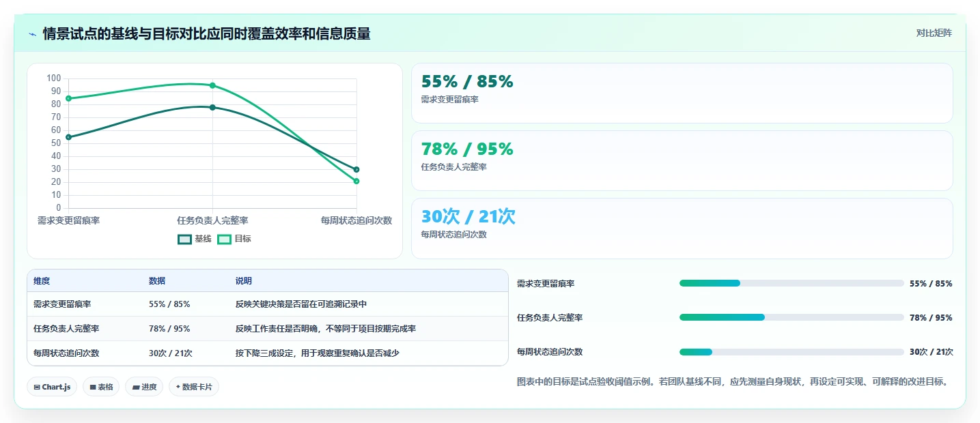This screenshot has height=423, width=980.
Task: Click x-axis label 每周状态追问次数 on chart
Action: pyautogui.click(x=356, y=220)
